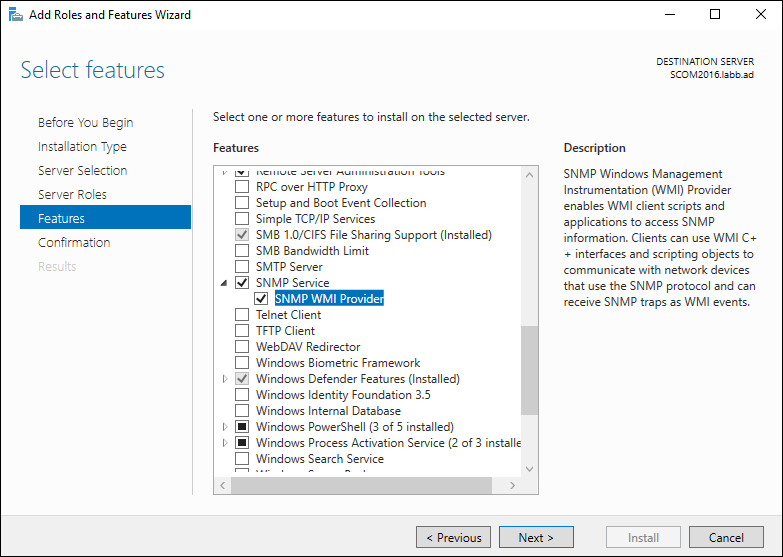This screenshot has width=783, height=557.
Task: Select the TFTP Client label
Action: coord(286,331)
